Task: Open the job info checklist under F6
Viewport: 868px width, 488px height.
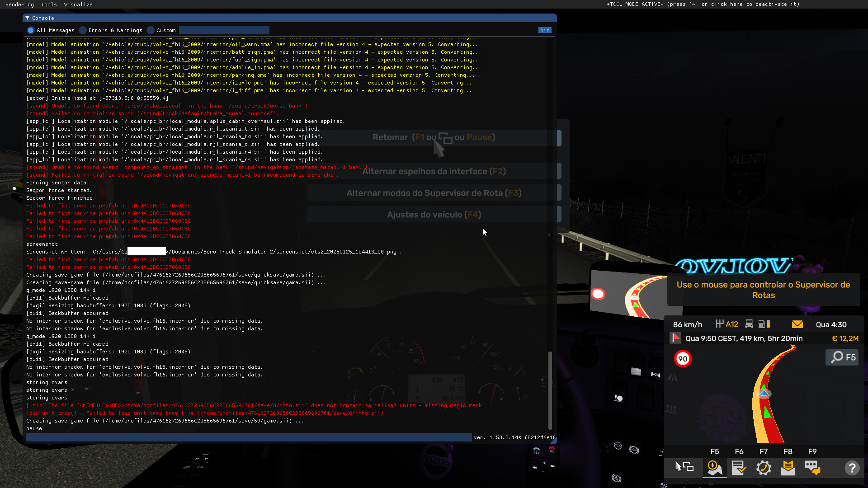Action: pos(739,468)
